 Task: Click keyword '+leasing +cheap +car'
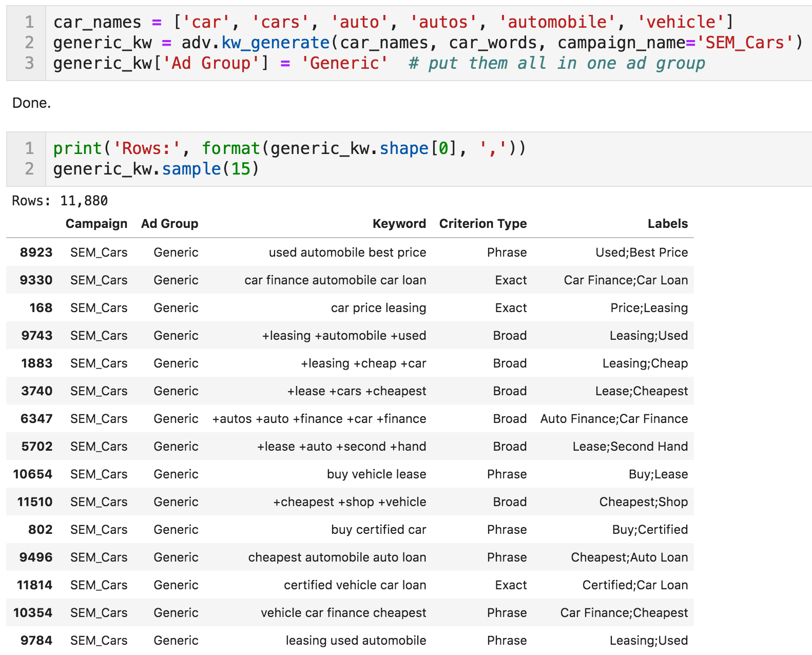pyautogui.click(x=363, y=363)
